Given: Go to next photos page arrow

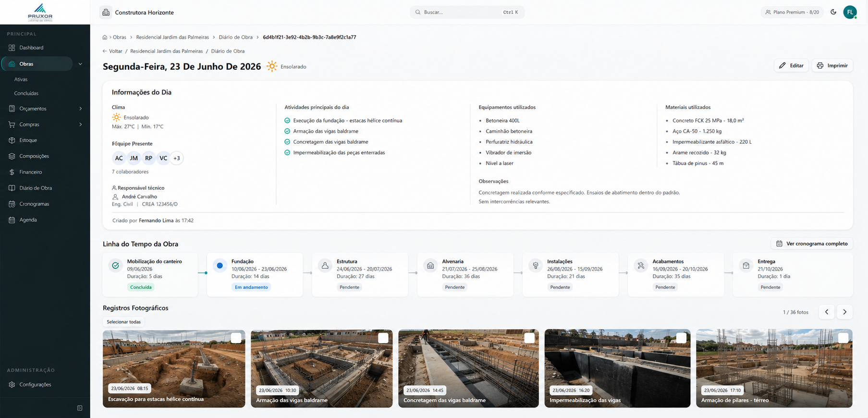Looking at the screenshot, I should tap(844, 312).
